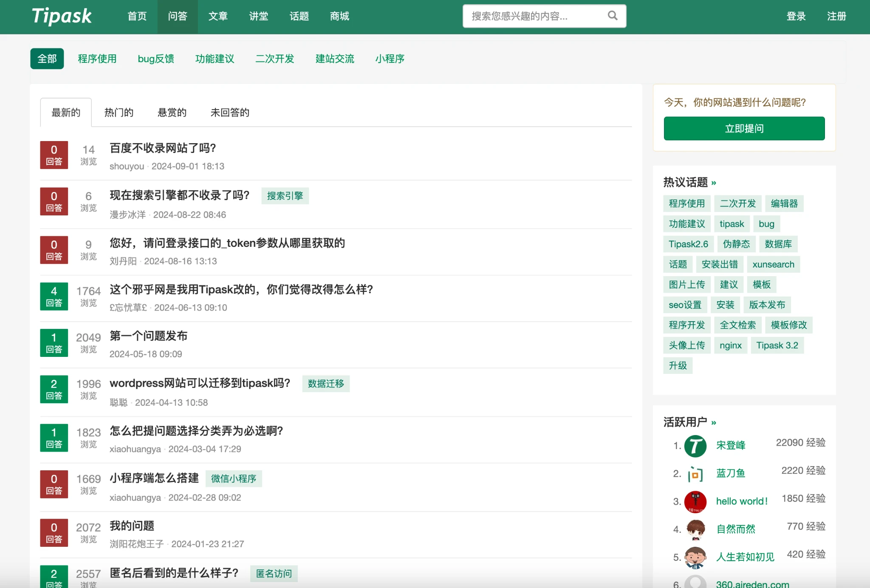Viewport: 870px width, 588px height.
Task: Select the nginx hot topic tag
Action: tap(730, 345)
